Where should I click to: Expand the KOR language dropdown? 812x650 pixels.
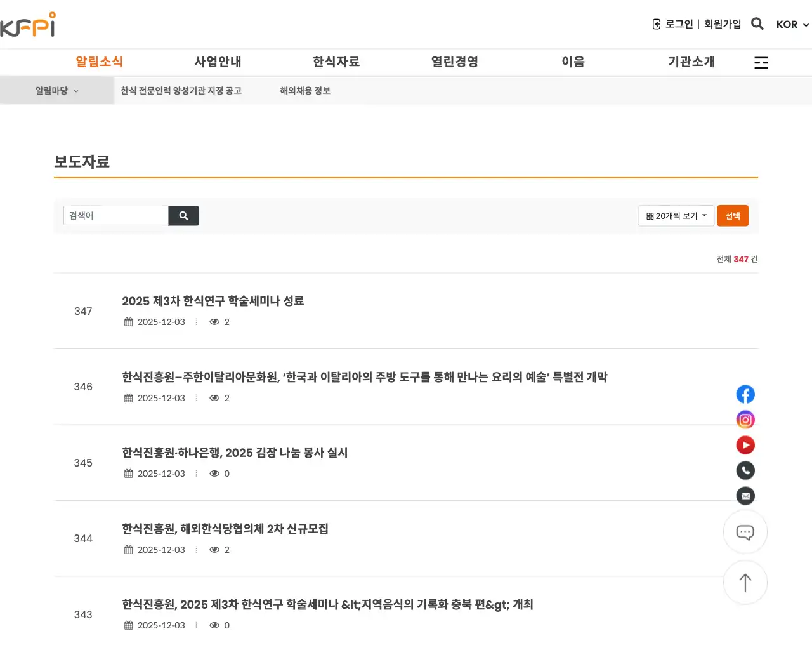791,25
